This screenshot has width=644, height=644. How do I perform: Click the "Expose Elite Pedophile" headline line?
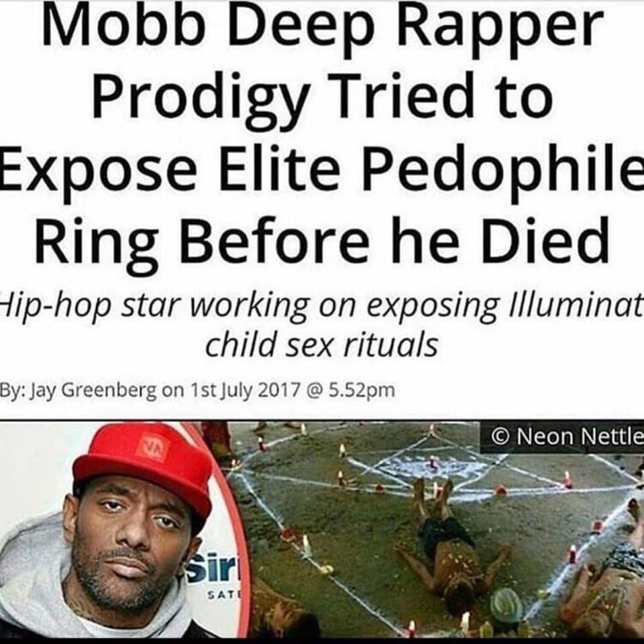[x=322, y=170]
